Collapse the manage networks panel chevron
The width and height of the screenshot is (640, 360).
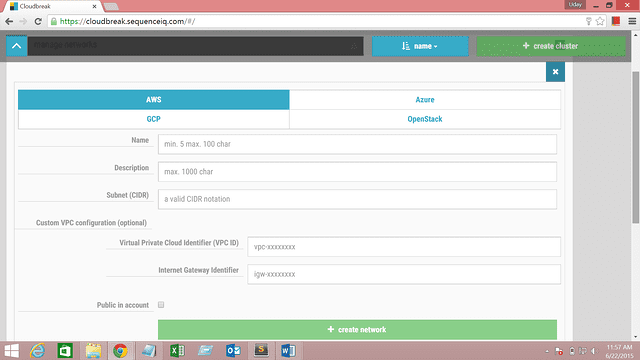point(17,46)
